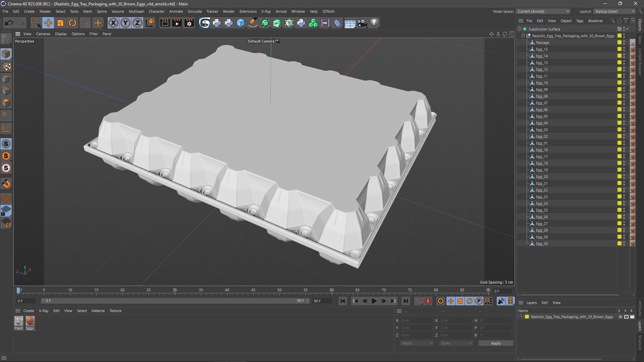
Task: Open the viewport hamburger menu
Action: tap(18, 34)
